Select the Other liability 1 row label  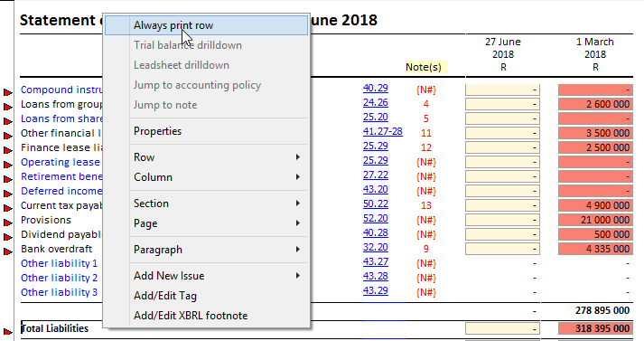[x=59, y=263]
